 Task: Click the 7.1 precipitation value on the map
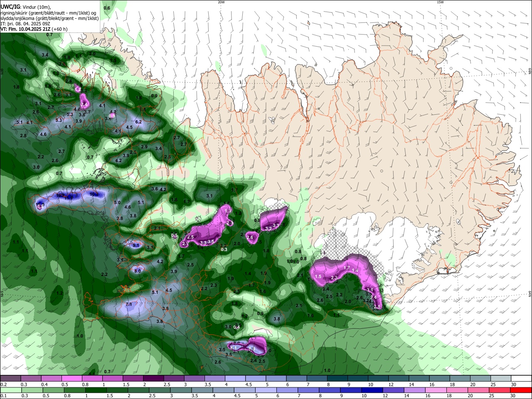coord(129,304)
